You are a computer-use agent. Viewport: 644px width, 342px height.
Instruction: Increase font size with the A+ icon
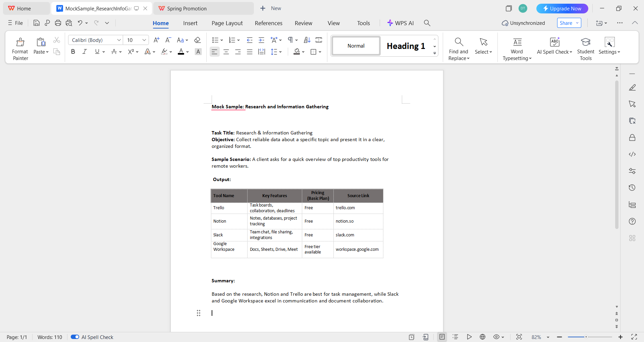coord(156,40)
